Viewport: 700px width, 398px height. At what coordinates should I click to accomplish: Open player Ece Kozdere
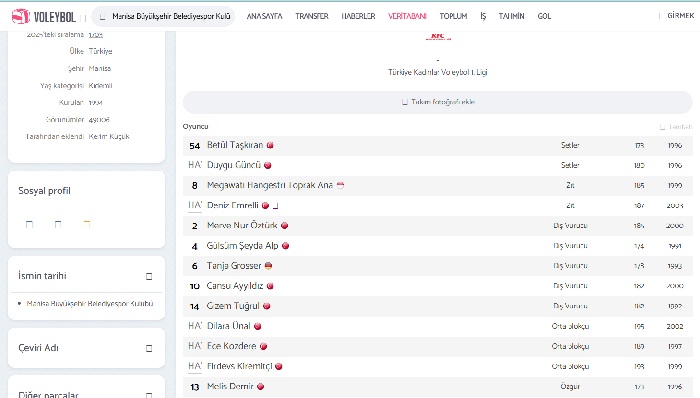pyautogui.click(x=232, y=346)
